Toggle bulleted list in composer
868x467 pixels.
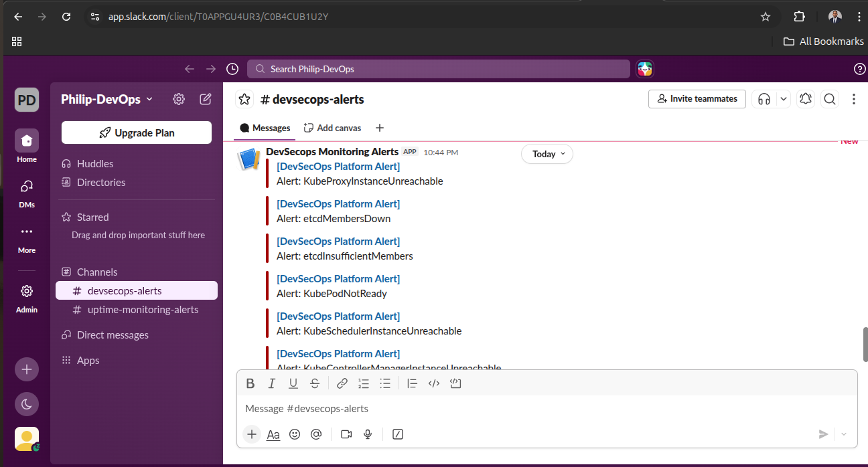pos(385,383)
